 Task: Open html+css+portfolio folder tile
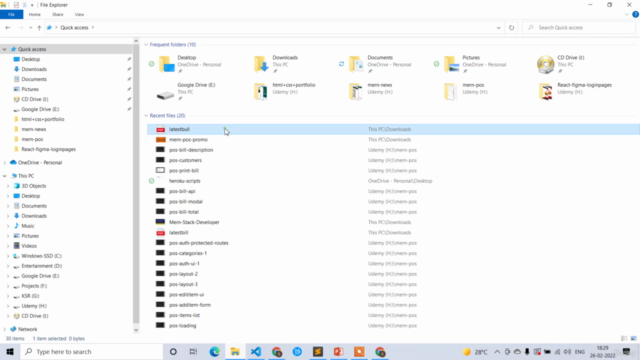pos(285,91)
